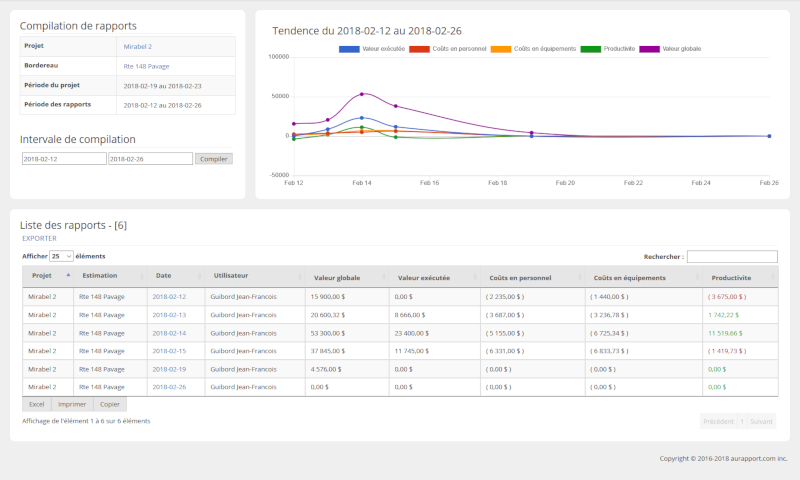Focus the Rechercher search box
Screen dimensions: 800x480
click(731, 257)
